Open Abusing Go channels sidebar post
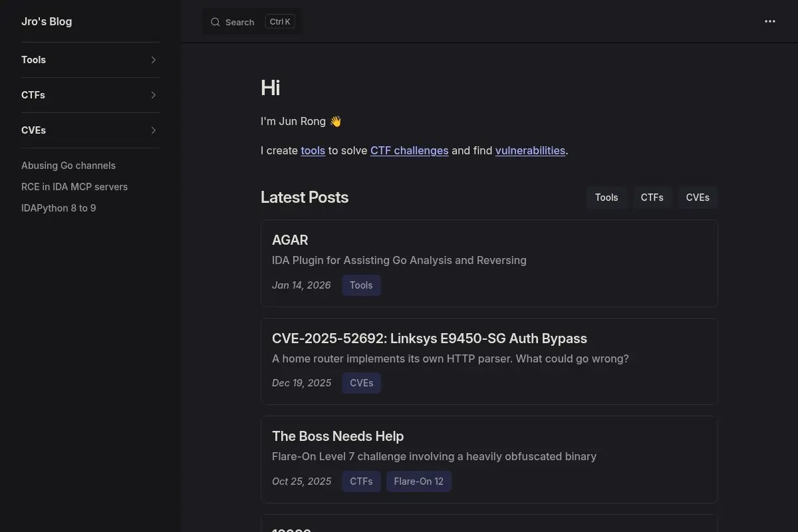 pos(68,166)
